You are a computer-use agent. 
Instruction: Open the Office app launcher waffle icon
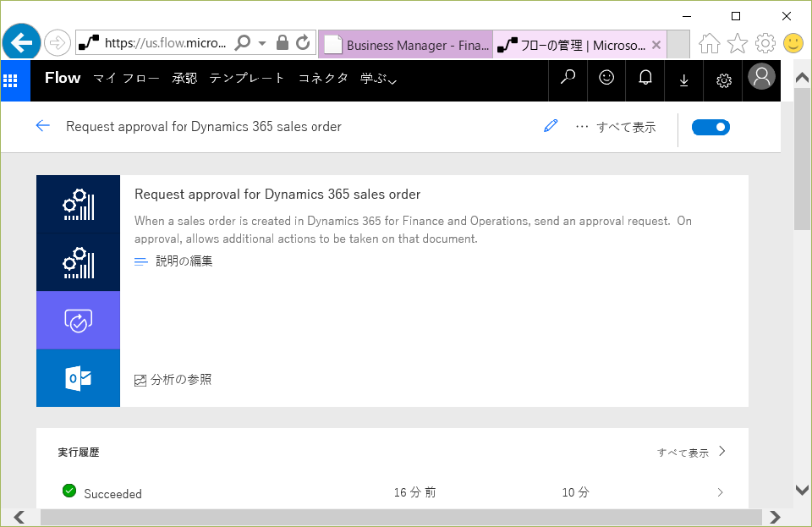click(10, 80)
